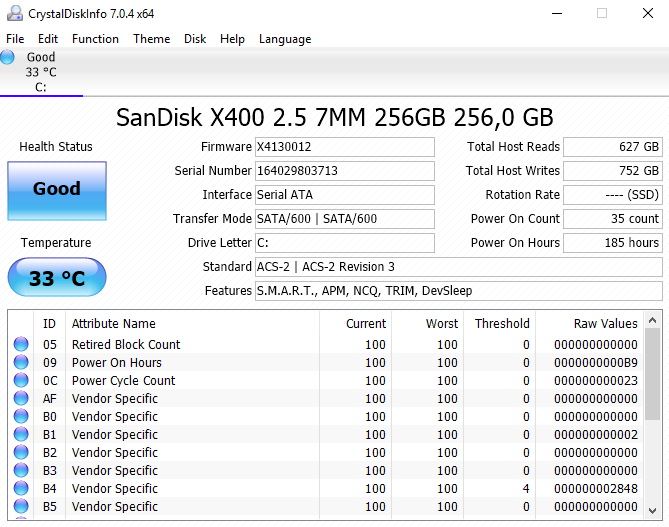The width and height of the screenshot is (669, 527).
Task: Click status orb beside Power On Hours
Action: [21, 363]
